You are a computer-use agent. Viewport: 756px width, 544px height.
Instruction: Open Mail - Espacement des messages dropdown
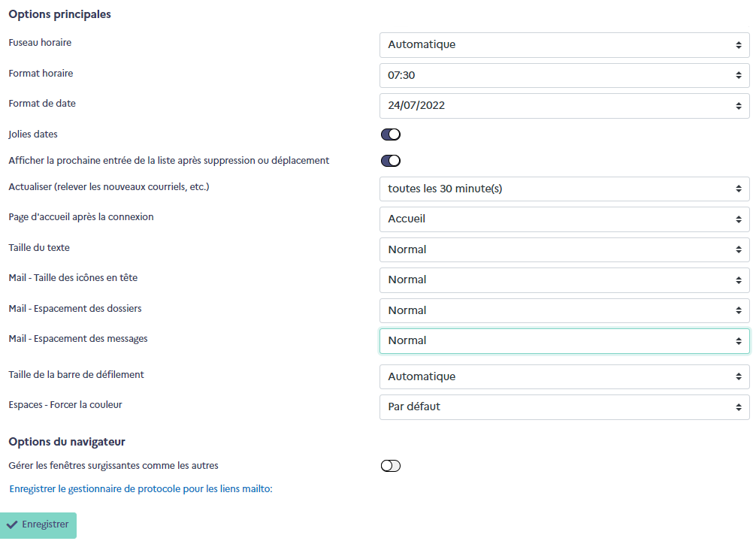564,340
